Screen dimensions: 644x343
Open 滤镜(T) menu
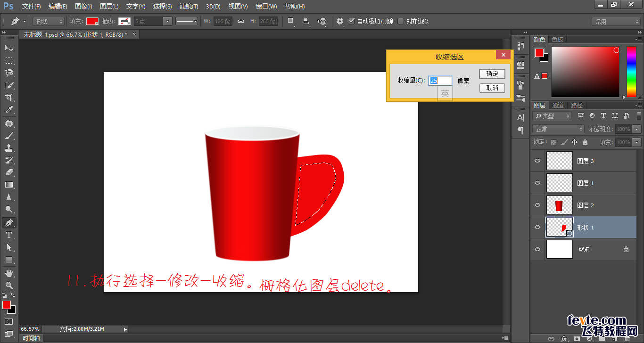(x=189, y=7)
